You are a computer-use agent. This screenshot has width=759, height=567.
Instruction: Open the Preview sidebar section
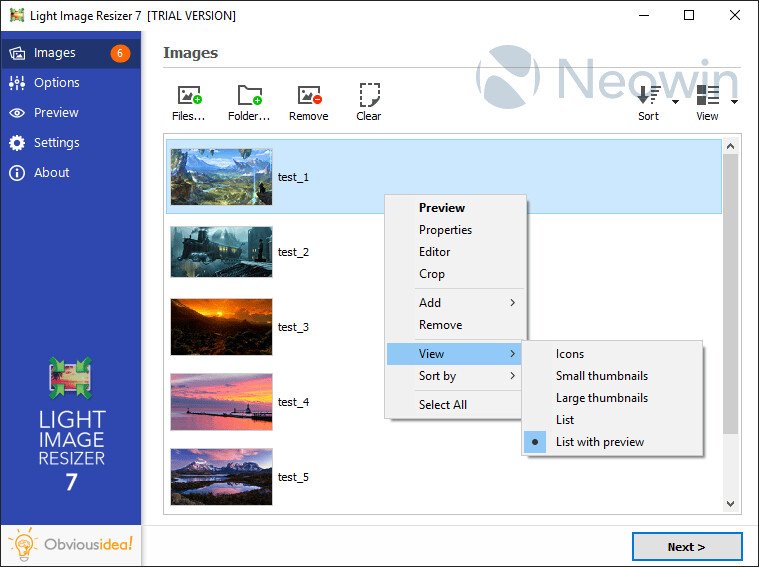pos(56,113)
